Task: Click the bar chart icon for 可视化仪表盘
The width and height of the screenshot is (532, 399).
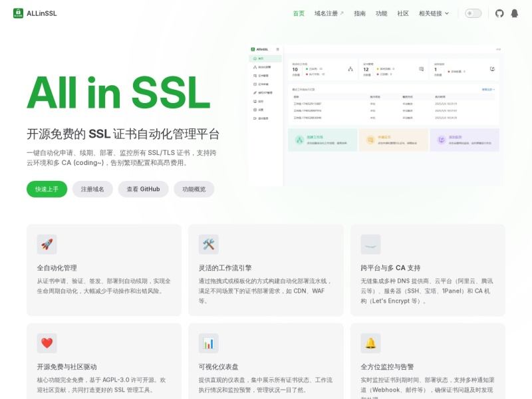Action: (x=209, y=343)
